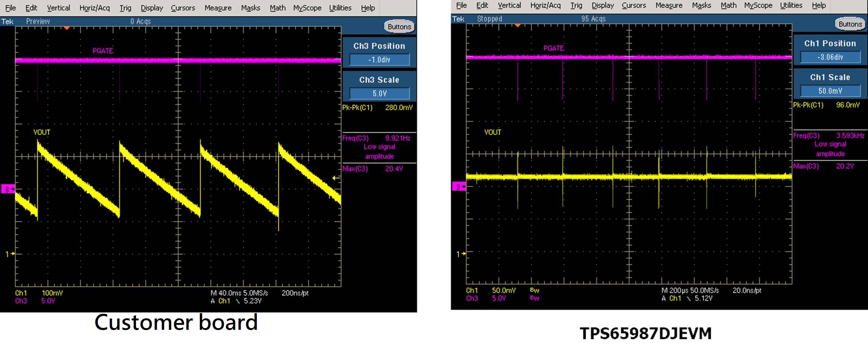The width and height of the screenshot is (868, 358).
Task: Open Cursors menu in TPS65987DJEVM scope
Action: (x=634, y=5)
